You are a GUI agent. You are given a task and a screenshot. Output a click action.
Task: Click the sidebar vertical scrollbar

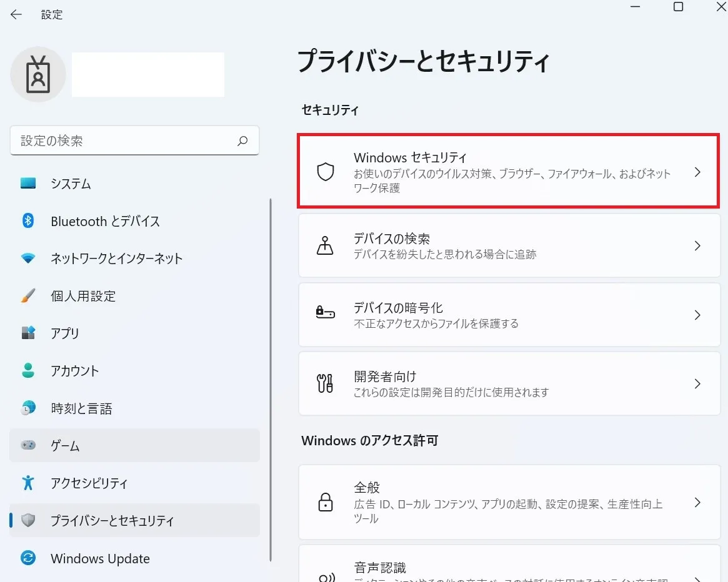click(270, 375)
